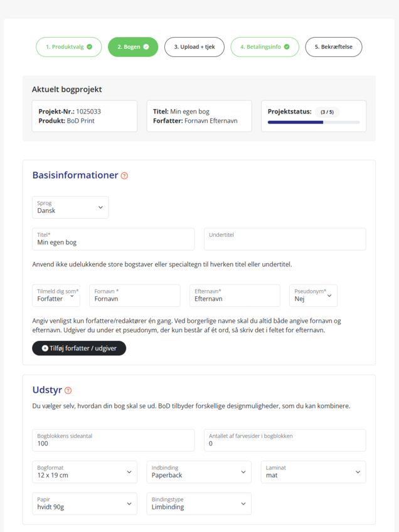The height and width of the screenshot is (532, 399).
Task: Open the Pseudonym dropdown
Action: (x=313, y=296)
